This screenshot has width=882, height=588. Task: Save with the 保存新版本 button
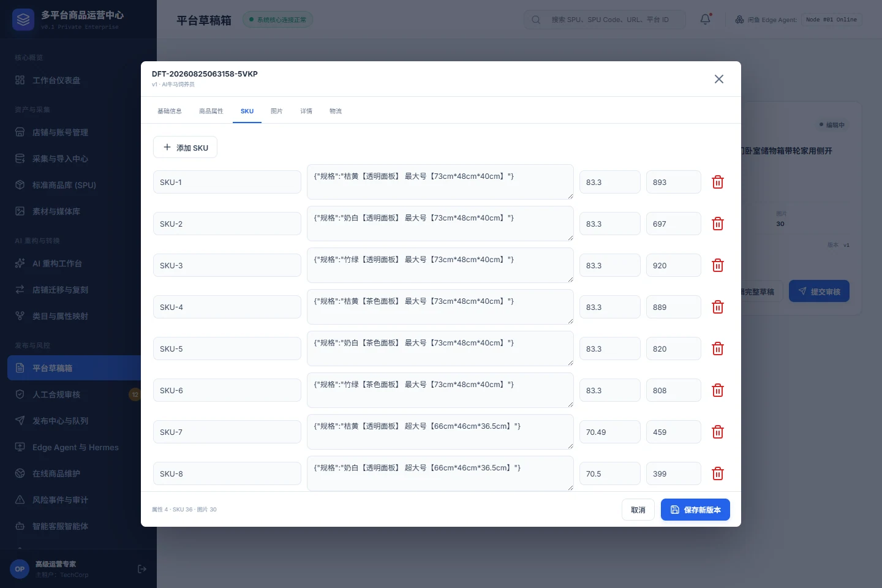(695, 510)
